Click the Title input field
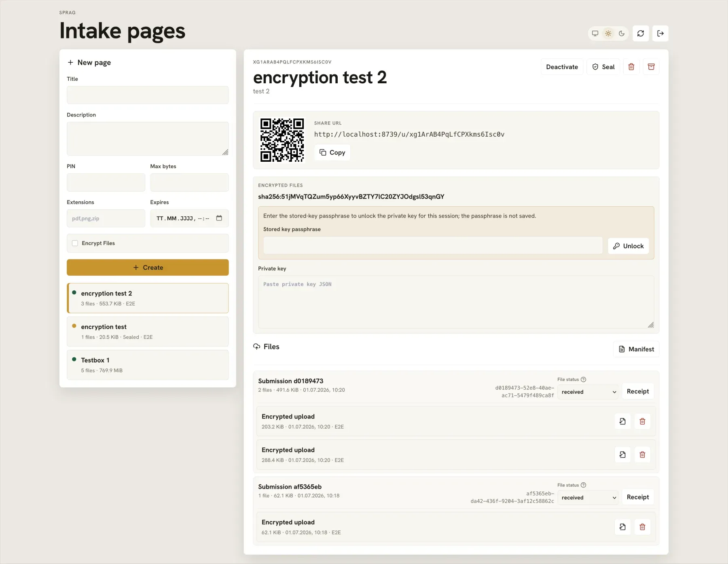 (148, 95)
